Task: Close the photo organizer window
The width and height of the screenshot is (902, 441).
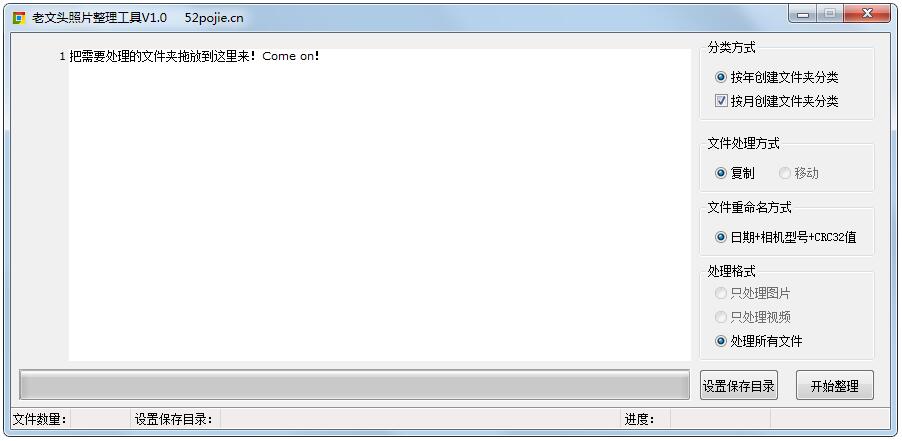Action: point(868,14)
